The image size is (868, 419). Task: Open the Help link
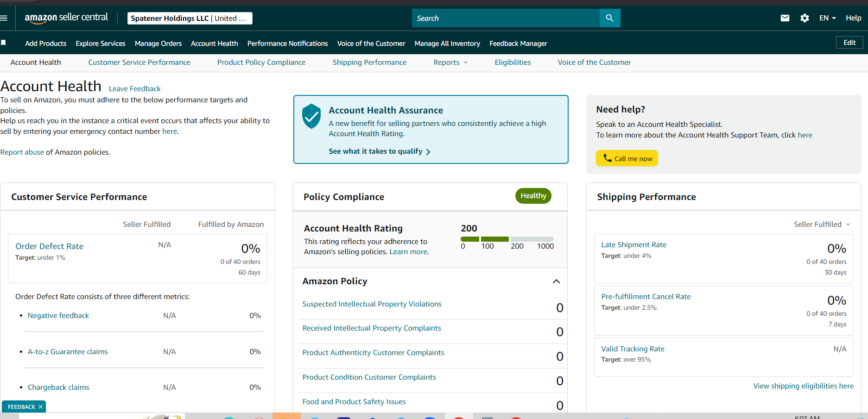coord(854,18)
